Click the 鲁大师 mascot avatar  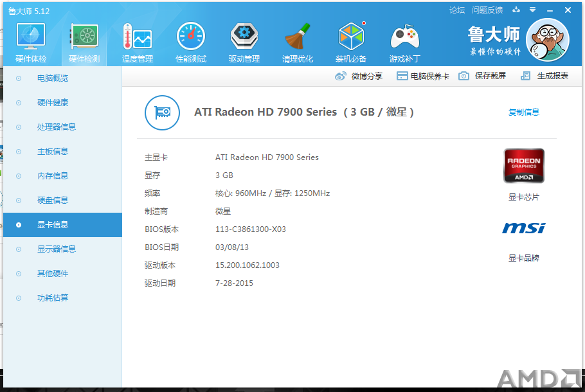point(547,40)
